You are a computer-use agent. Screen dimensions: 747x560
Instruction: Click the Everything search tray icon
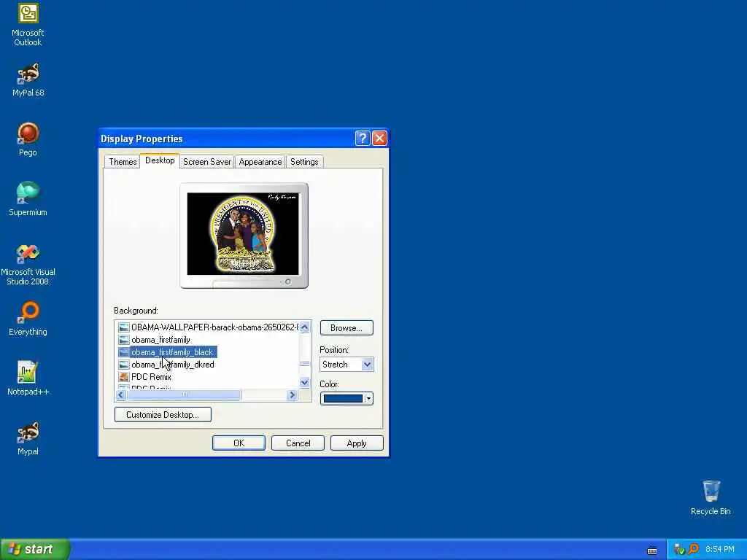pyautogui.click(x=694, y=549)
